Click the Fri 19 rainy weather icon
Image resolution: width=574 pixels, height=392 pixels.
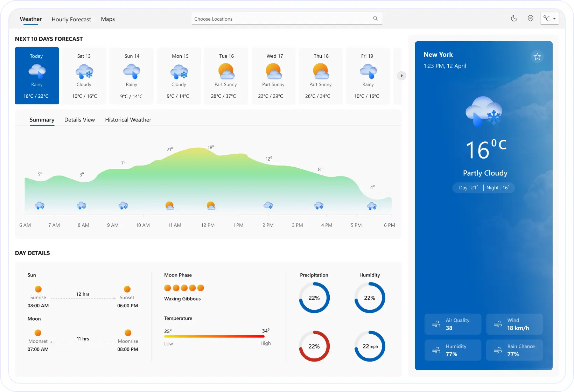point(368,71)
